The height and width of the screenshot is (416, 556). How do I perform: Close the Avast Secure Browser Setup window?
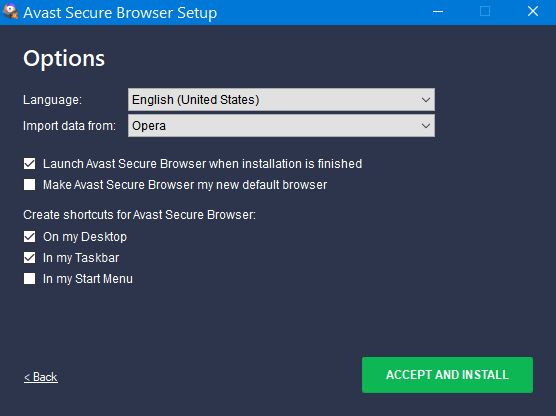point(533,11)
